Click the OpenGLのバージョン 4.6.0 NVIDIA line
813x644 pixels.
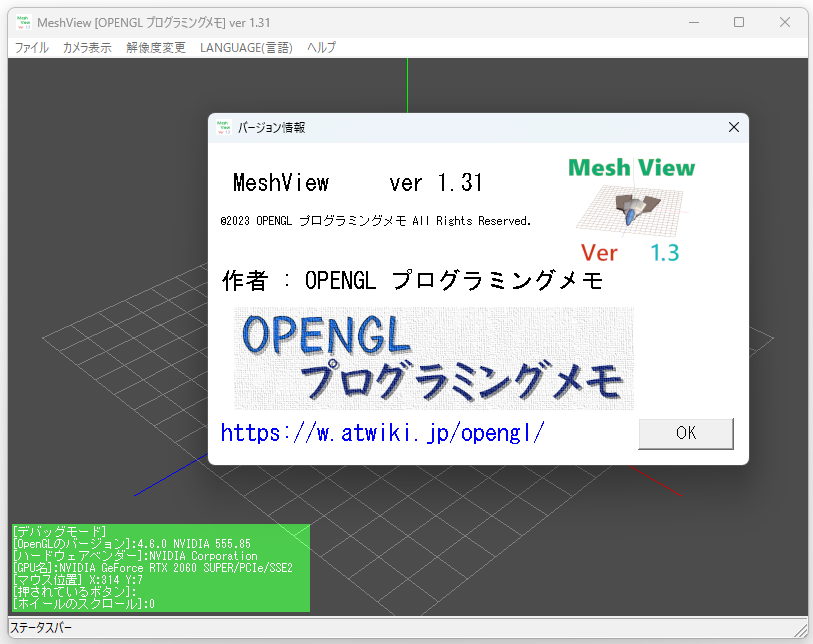(132, 543)
